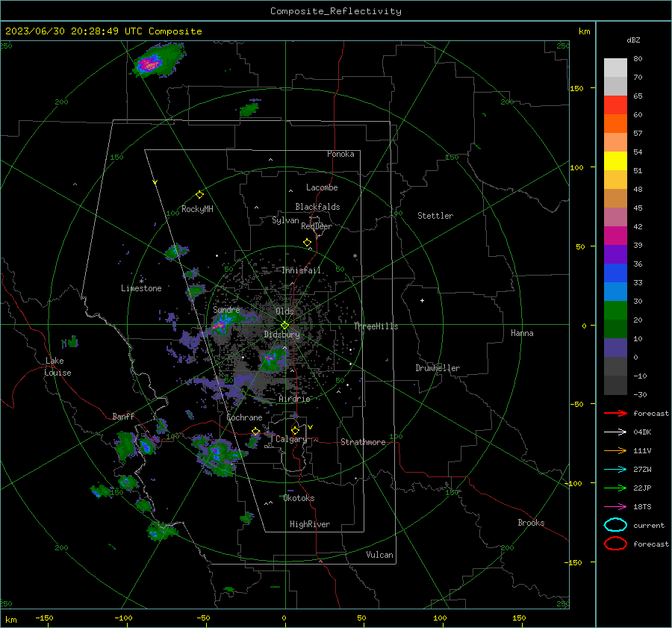
Task: Click asterisk marker east of Innisfail
Action: tap(355, 256)
